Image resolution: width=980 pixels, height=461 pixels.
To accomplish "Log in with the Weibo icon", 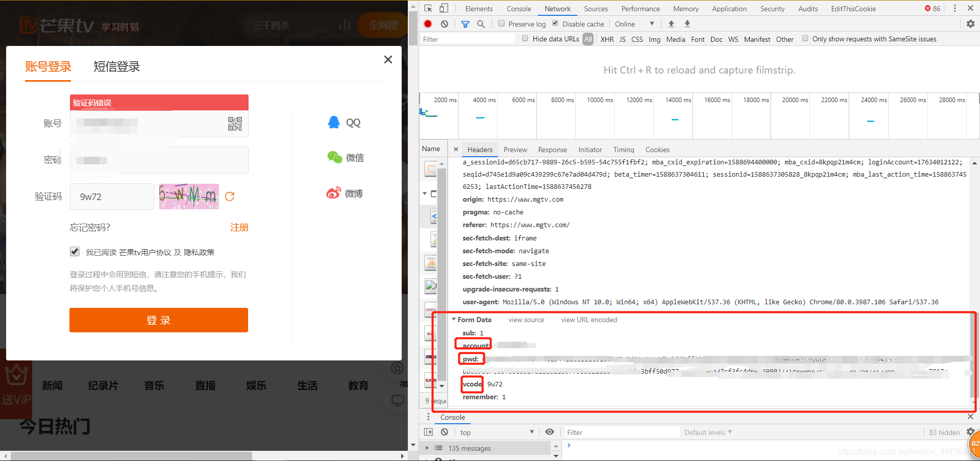I will click(x=333, y=193).
